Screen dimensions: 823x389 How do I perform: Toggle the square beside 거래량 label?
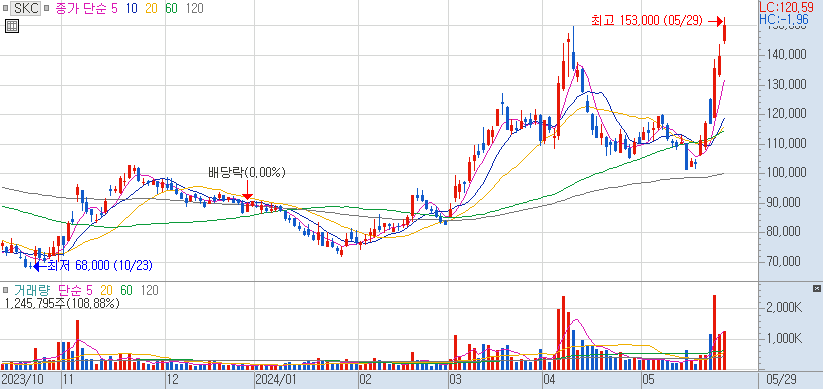5,290
